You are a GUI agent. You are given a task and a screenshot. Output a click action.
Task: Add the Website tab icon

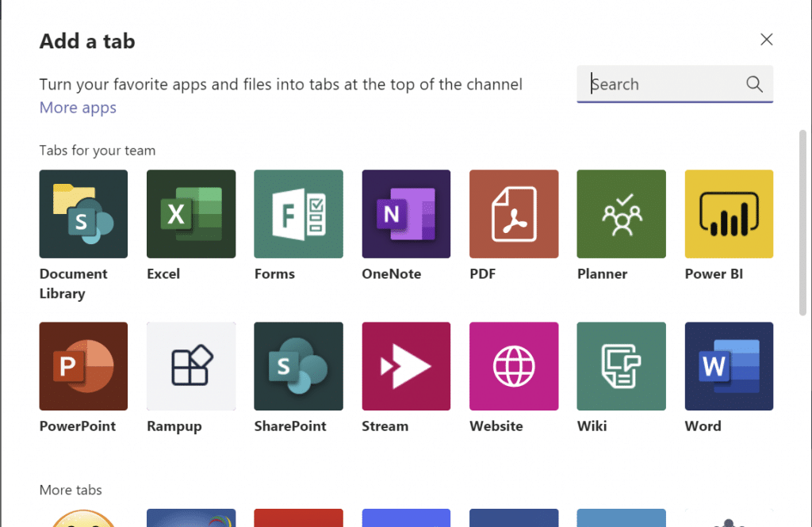click(514, 366)
